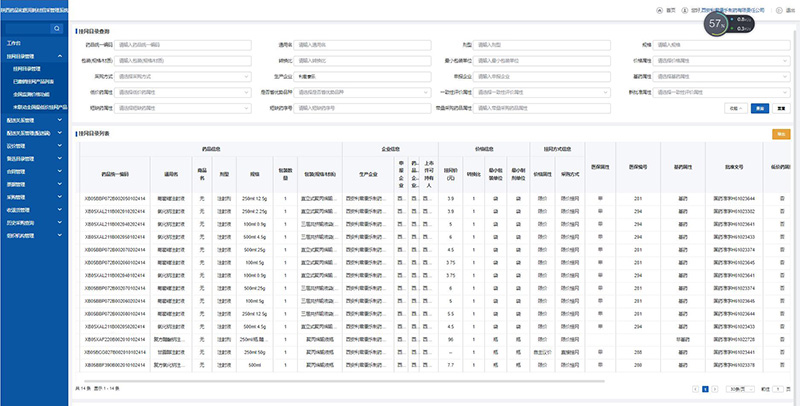
Task: Click the blue 查询 search button
Action: tap(760, 106)
